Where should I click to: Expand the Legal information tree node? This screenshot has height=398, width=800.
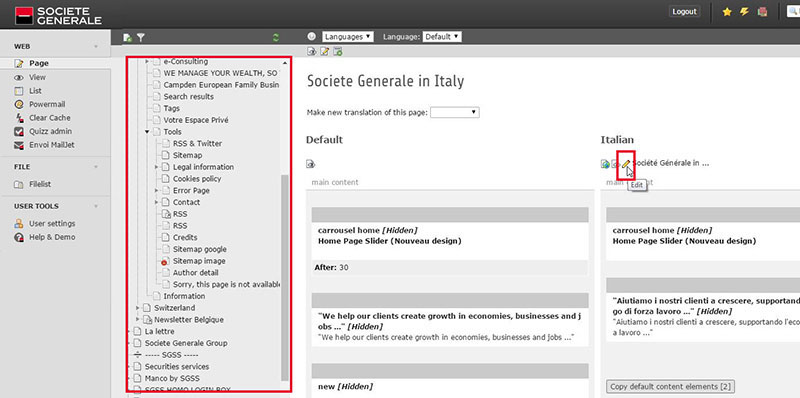156,167
